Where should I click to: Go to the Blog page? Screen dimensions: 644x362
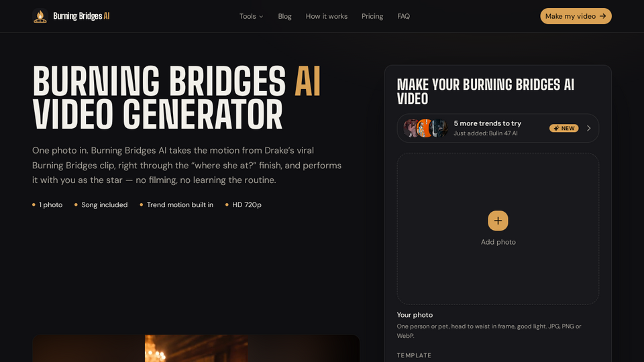(x=284, y=16)
